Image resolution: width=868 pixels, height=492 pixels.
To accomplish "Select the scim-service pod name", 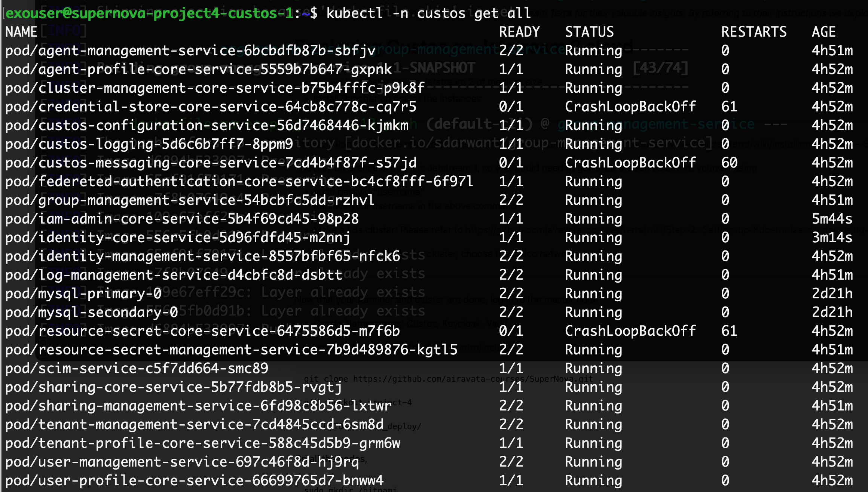I will click(137, 368).
